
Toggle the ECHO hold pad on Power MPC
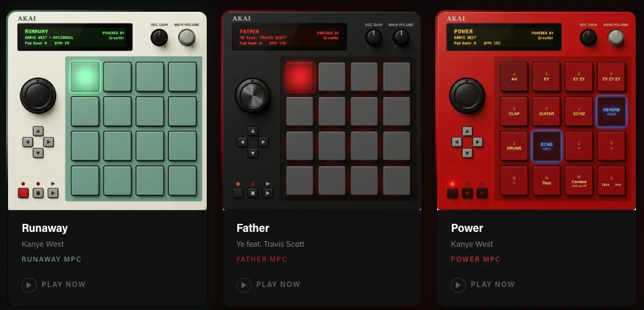coord(547,146)
